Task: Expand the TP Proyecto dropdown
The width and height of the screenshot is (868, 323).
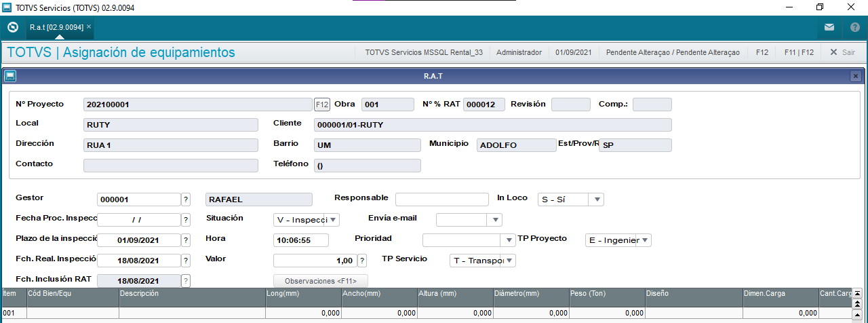Action: (x=645, y=240)
